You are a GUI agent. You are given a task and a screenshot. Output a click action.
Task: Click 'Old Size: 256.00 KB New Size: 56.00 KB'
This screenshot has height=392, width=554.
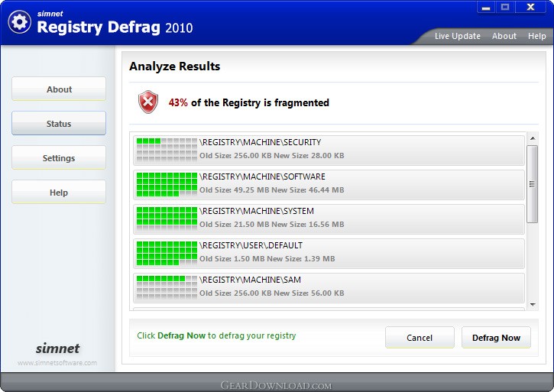(x=272, y=293)
